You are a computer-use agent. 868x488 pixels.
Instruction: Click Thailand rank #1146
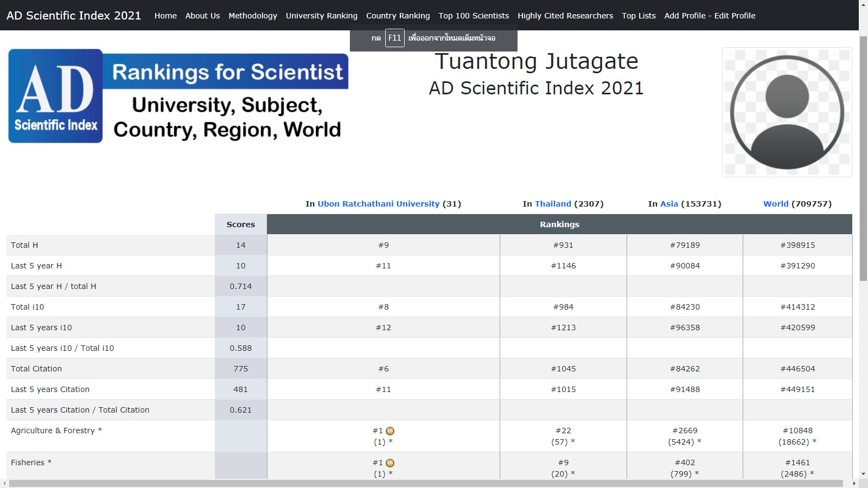[563, 266]
